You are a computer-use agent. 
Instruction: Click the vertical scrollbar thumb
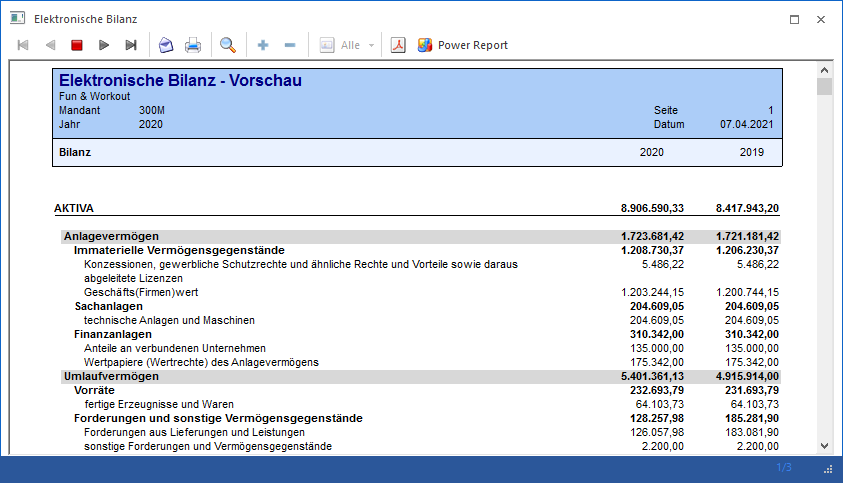[x=824, y=87]
